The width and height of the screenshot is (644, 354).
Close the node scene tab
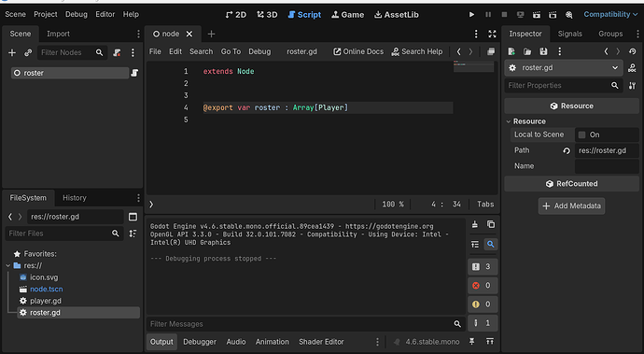click(x=189, y=35)
